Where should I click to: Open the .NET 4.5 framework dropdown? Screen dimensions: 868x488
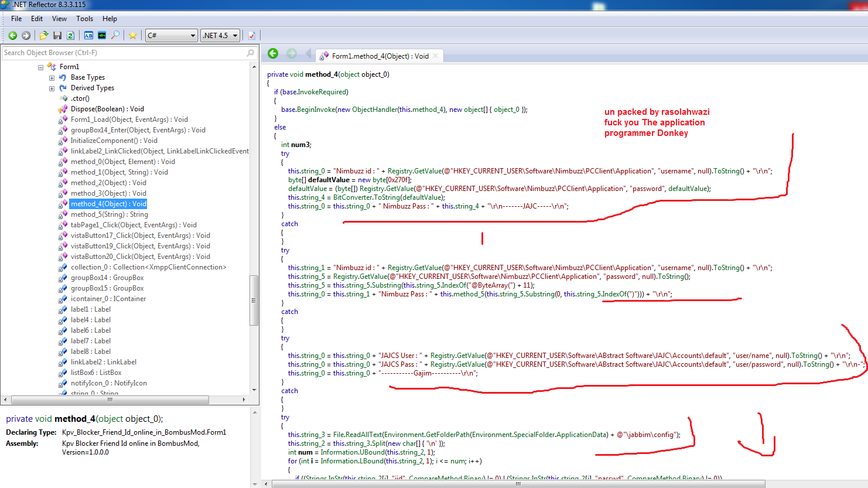220,36
